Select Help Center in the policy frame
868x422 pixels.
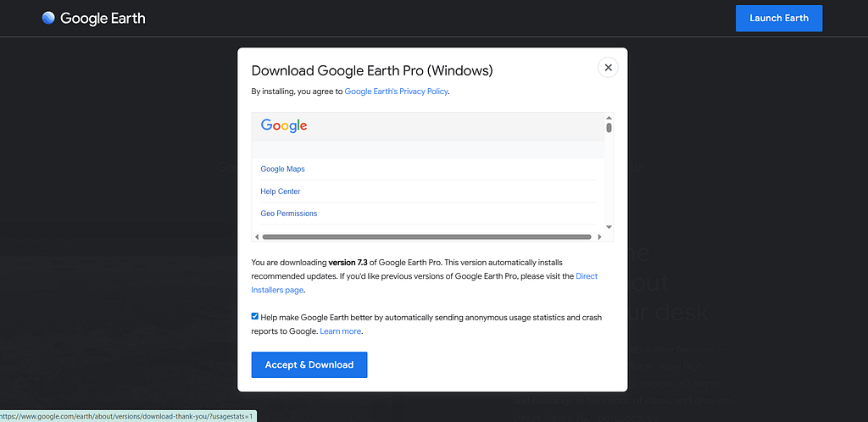tap(280, 192)
